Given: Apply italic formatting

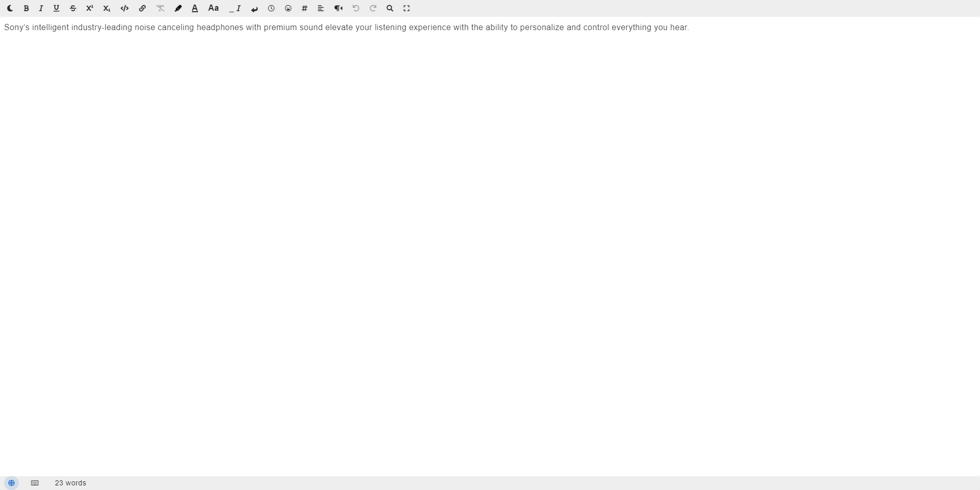Looking at the screenshot, I should click(41, 8).
